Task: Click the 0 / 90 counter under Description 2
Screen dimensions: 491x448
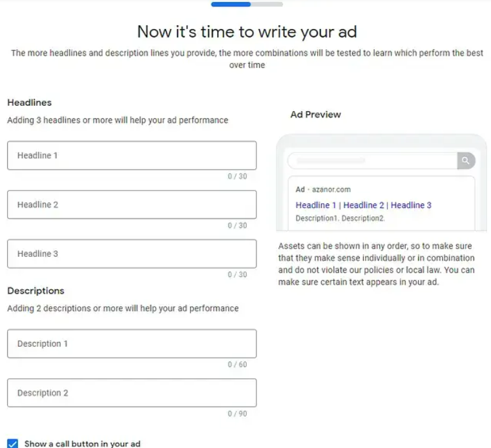Action: coord(237,414)
